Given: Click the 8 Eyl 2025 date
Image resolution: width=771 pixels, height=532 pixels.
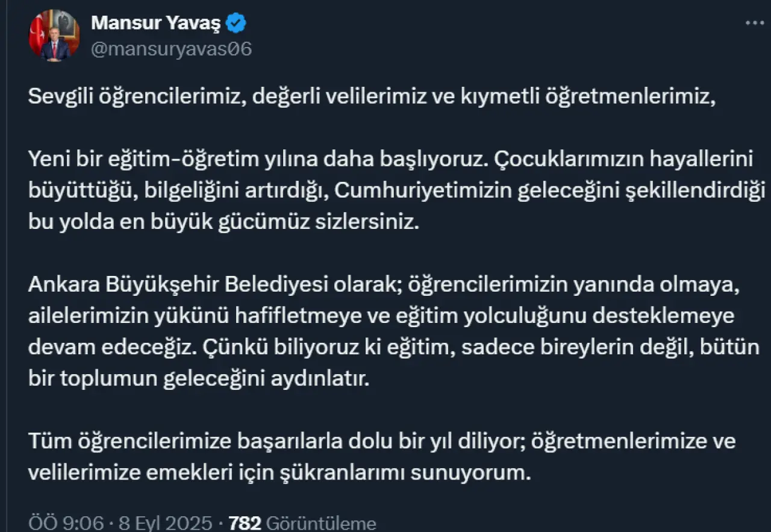Looking at the screenshot, I should [164, 523].
